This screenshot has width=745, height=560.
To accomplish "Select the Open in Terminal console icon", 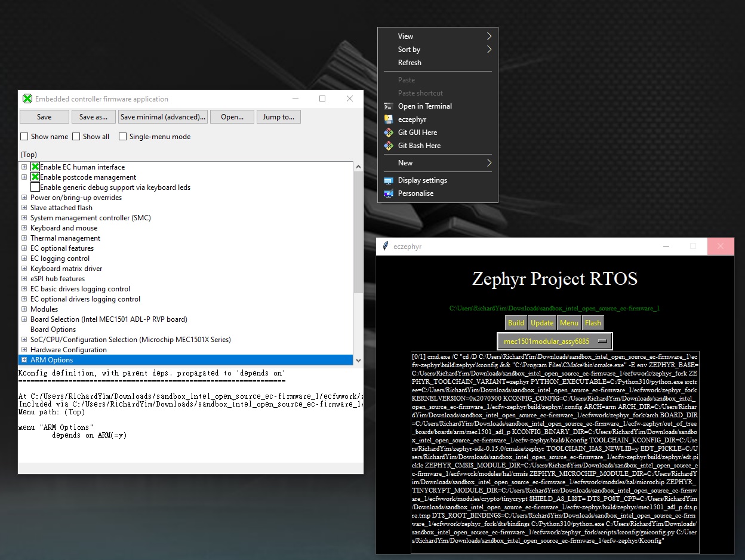I will coord(389,106).
